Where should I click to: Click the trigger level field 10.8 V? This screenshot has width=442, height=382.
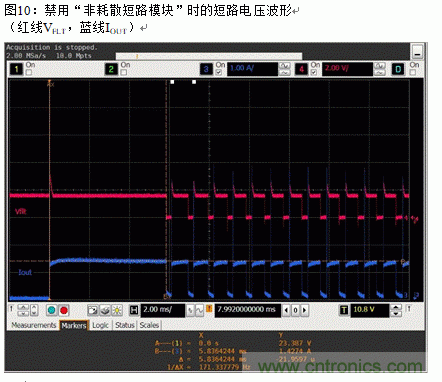point(370,310)
